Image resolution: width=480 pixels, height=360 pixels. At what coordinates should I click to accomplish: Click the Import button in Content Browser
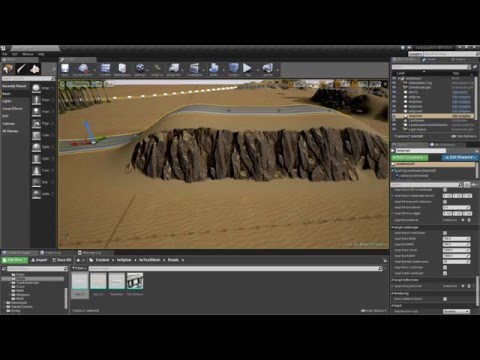point(39,260)
